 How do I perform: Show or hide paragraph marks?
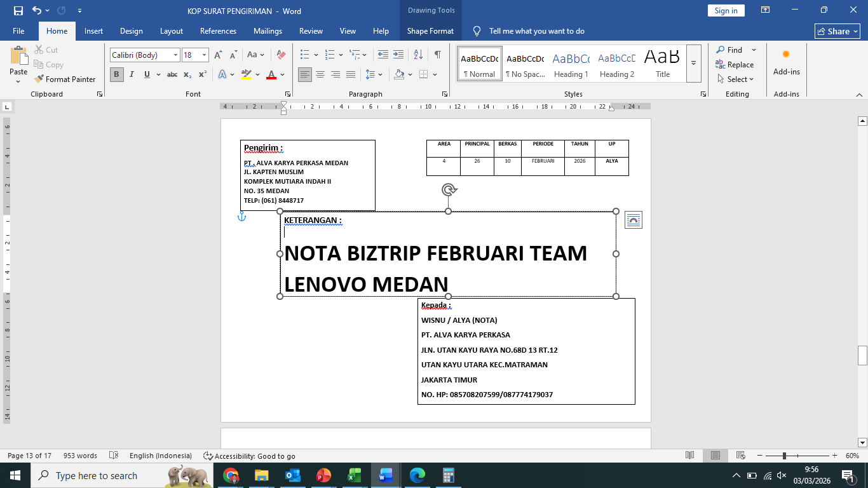(x=439, y=55)
